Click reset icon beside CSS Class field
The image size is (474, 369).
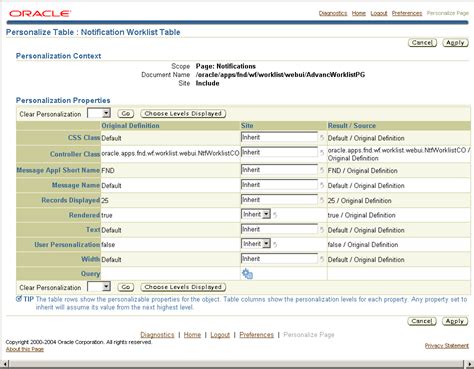[322, 138]
